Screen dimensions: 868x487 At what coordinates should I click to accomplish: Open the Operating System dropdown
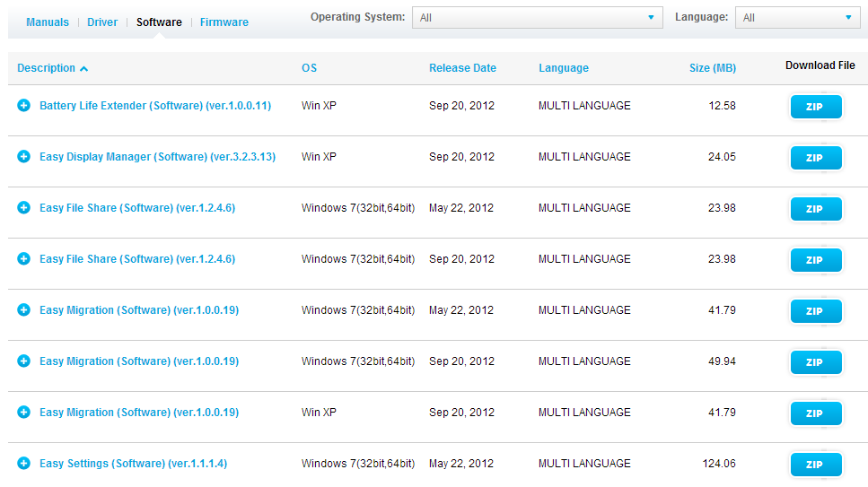tap(537, 18)
